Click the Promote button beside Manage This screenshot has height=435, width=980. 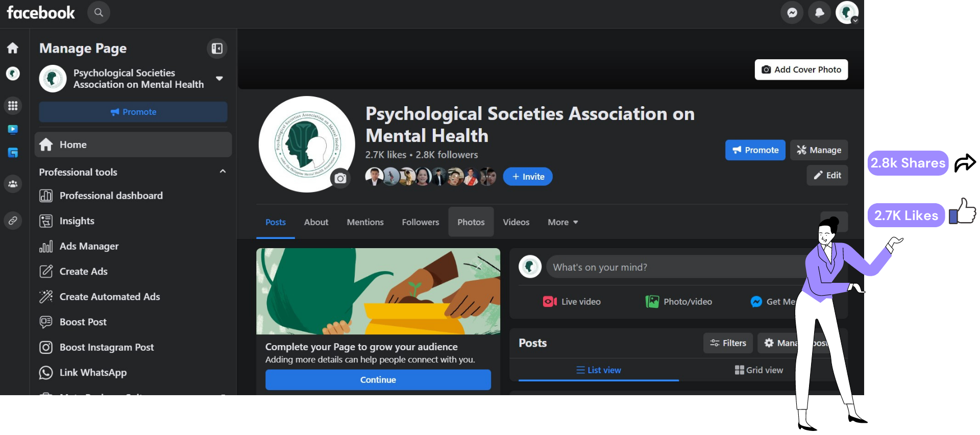click(x=755, y=150)
